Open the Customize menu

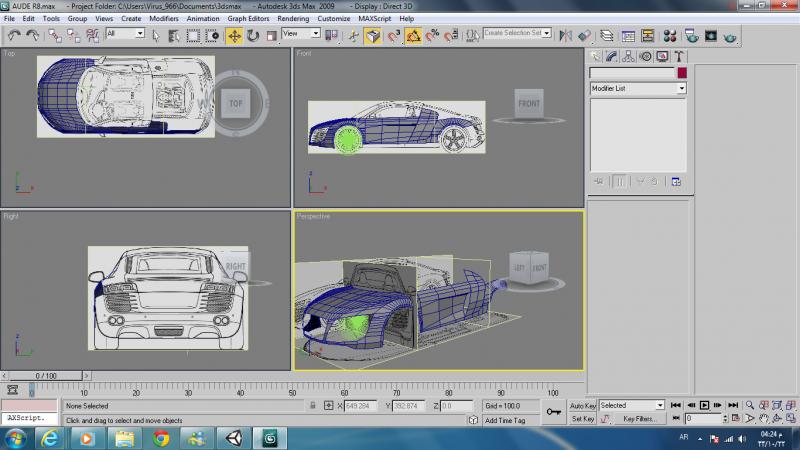tap(334, 18)
